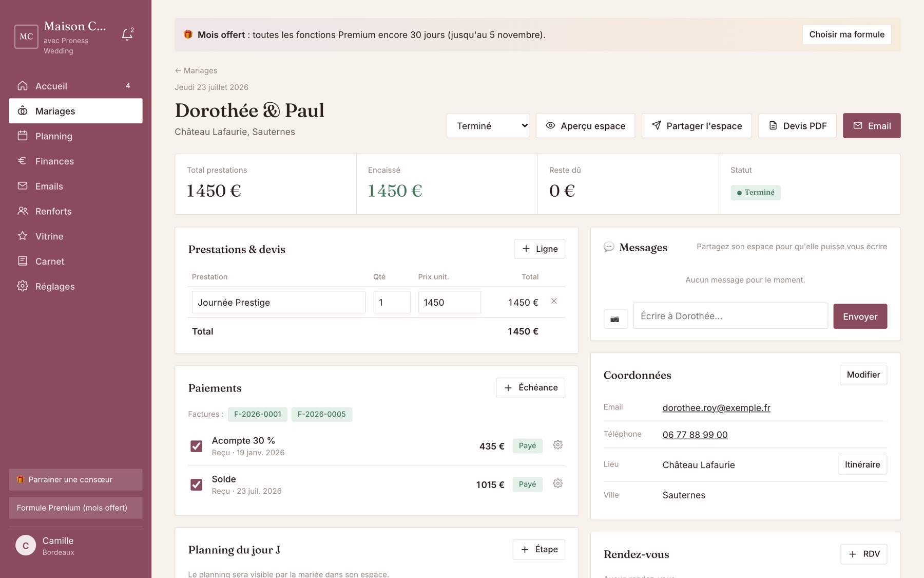The width and height of the screenshot is (924, 578).
Task: Click the MC logo avatar
Action: pyautogui.click(x=26, y=36)
